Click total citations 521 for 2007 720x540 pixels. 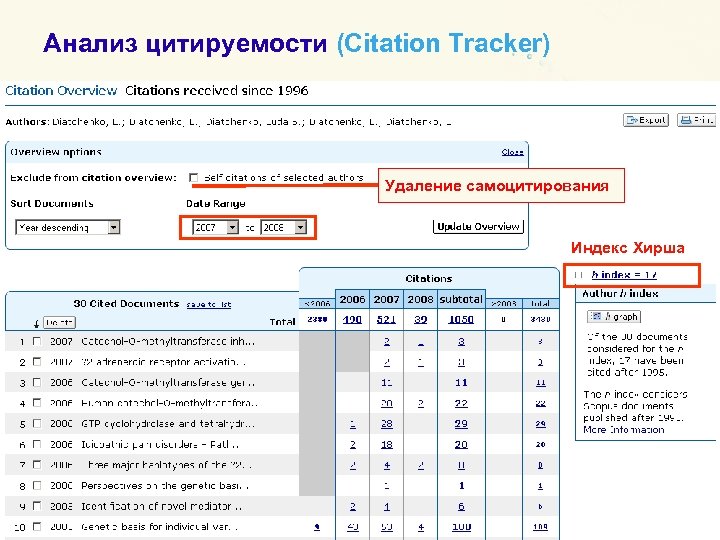(x=386, y=319)
